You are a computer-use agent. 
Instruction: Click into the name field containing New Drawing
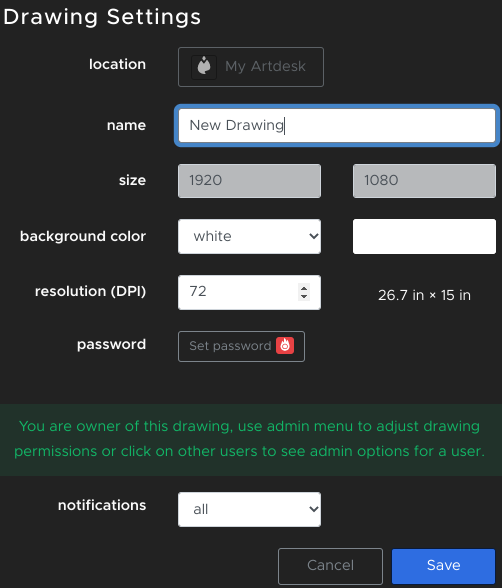(337, 125)
